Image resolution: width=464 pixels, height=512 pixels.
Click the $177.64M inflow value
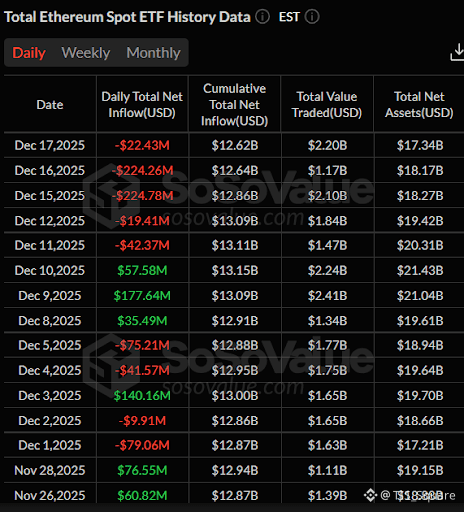point(142,296)
